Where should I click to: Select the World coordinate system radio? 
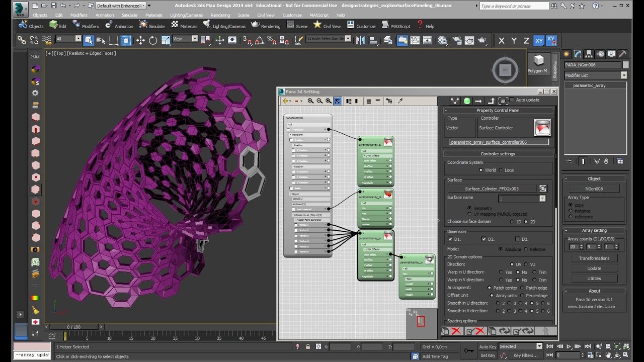coord(481,170)
